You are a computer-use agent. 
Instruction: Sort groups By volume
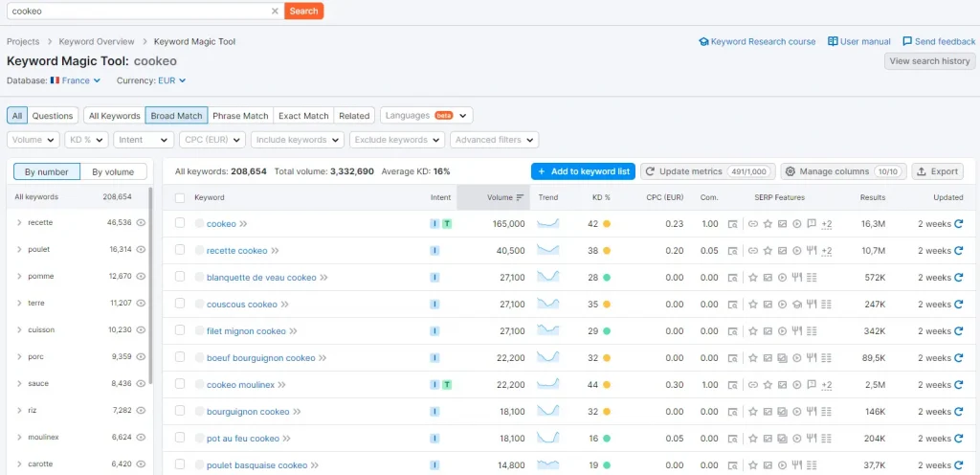coord(113,171)
